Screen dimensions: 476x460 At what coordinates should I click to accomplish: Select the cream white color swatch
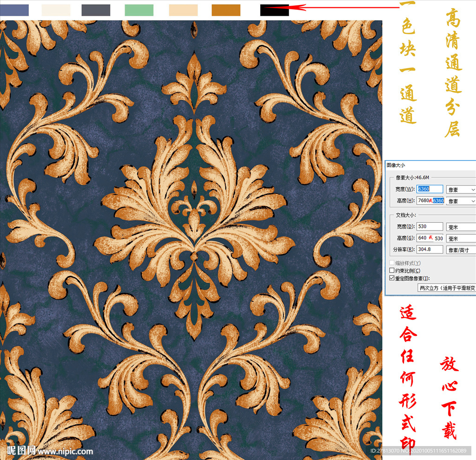point(56,10)
